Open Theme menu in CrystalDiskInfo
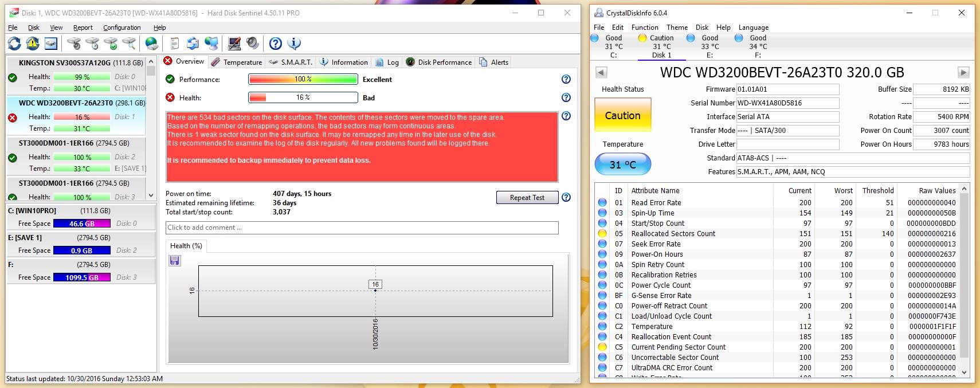The width and height of the screenshot is (980, 388). pos(677,28)
